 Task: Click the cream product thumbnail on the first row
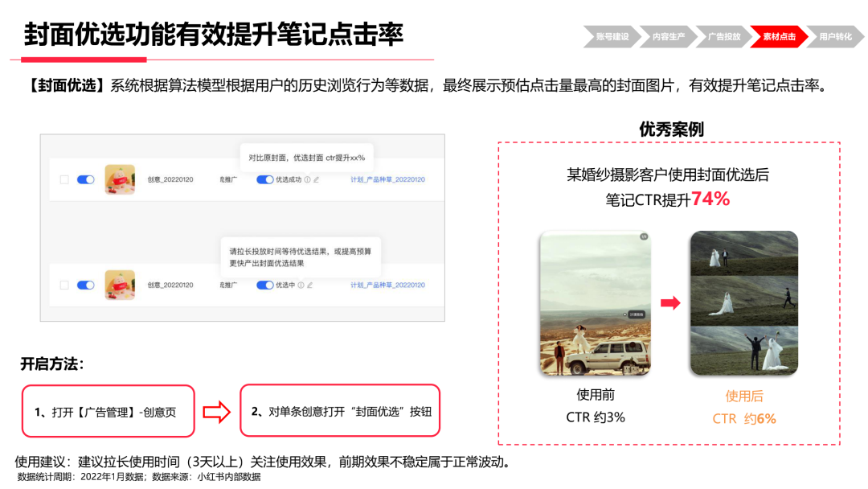tap(119, 179)
